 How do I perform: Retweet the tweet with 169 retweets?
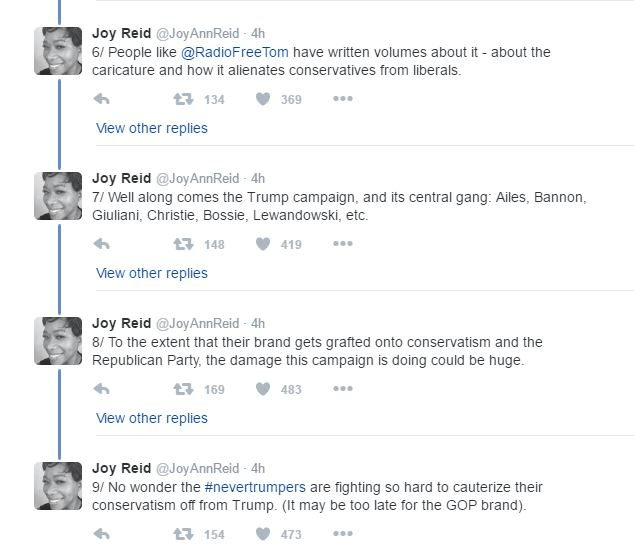tap(182, 389)
